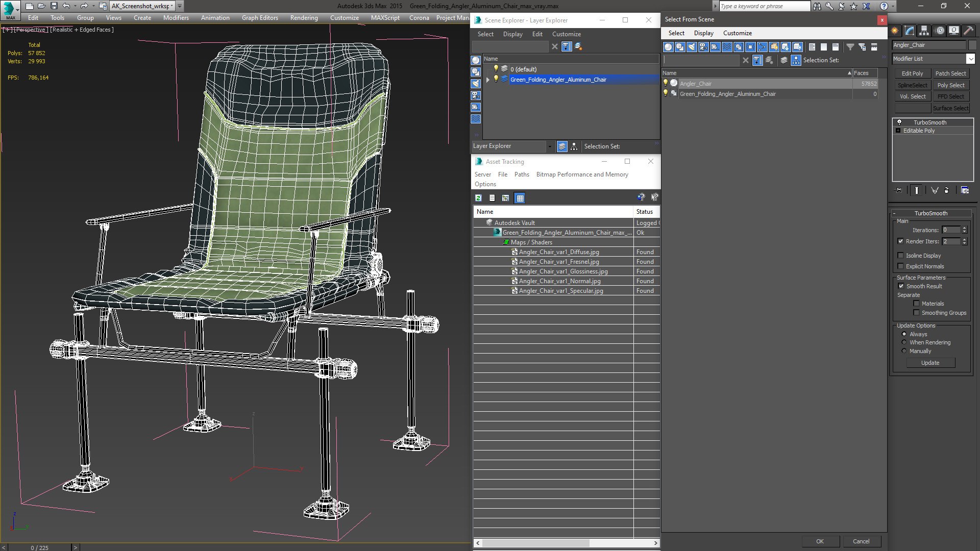Switch Asset Tracking to table view
This screenshot has width=980, height=551.
coord(520,198)
